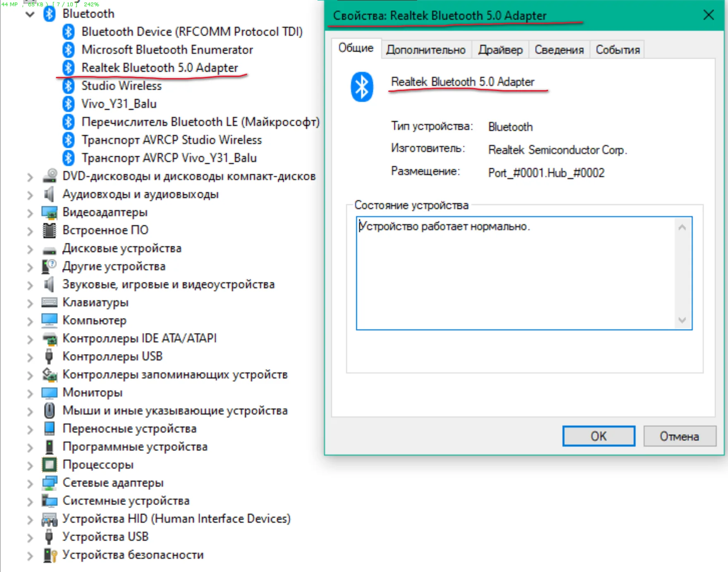
Task: Click the Устройства безопасности key icon
Action: point(50,555)
